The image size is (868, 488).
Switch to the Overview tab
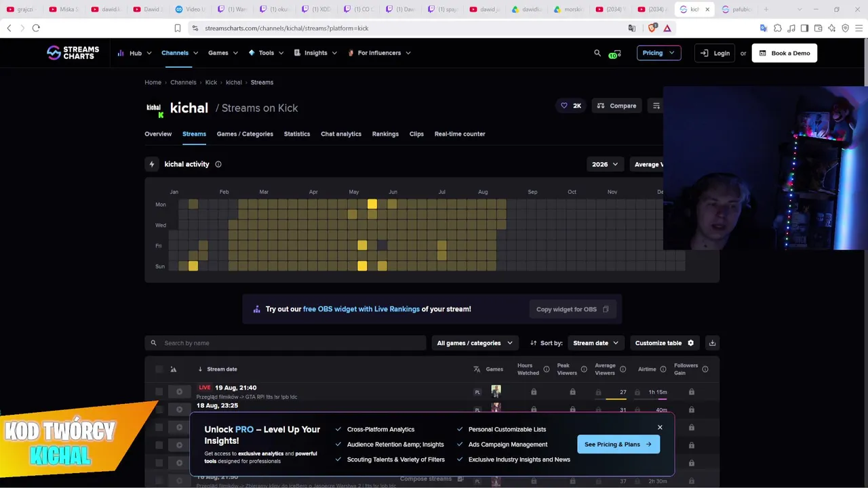pyautogui.click(x=158, y=134)
